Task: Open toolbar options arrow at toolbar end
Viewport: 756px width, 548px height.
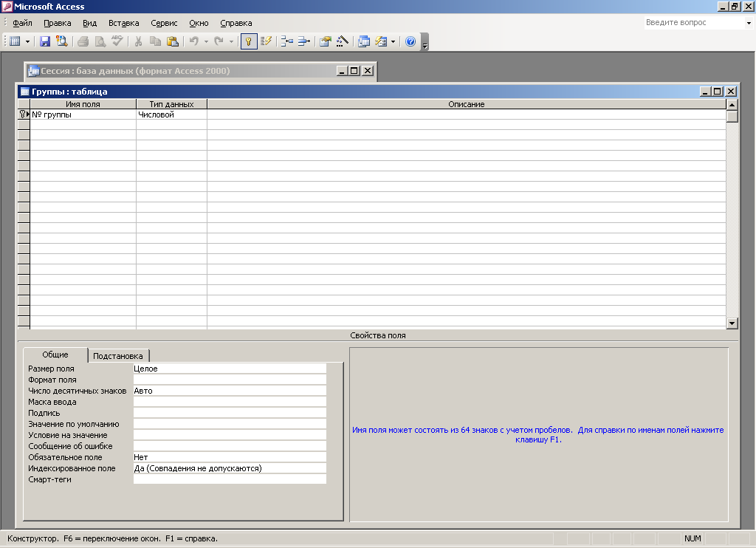Action: [425, 42]
